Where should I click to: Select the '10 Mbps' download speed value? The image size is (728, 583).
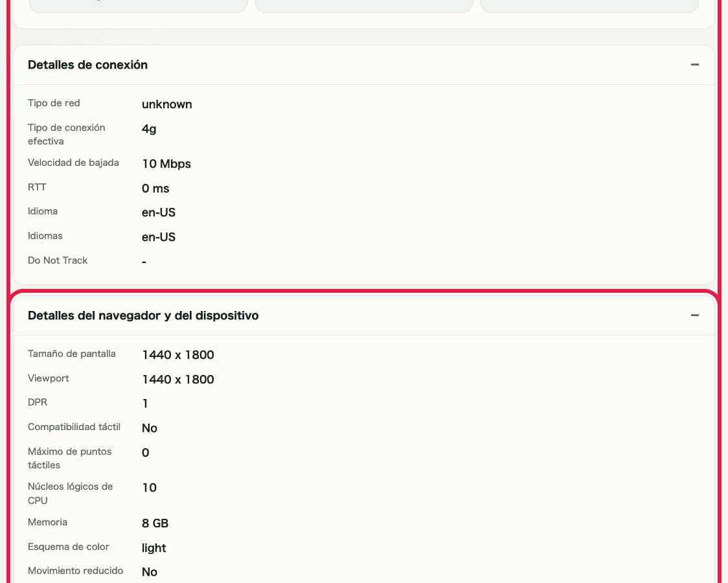[x=166, y=164]
